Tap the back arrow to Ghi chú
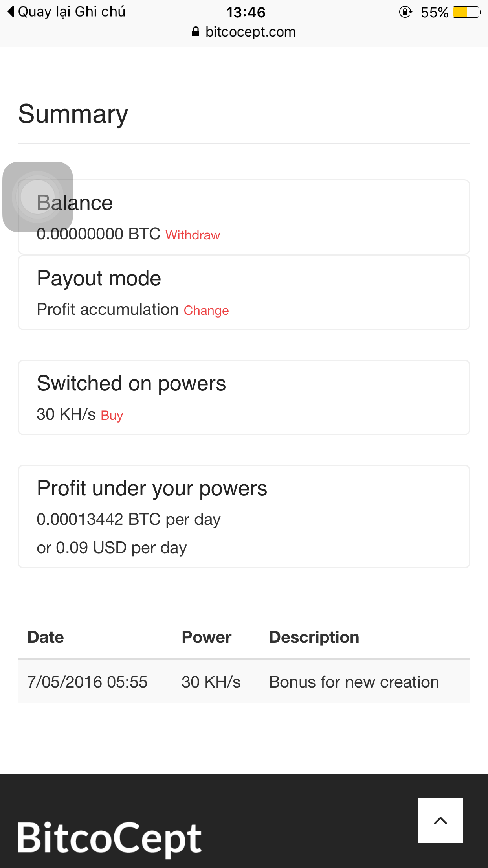The width and height of the screenshot is (488, 868). [11, 12]
